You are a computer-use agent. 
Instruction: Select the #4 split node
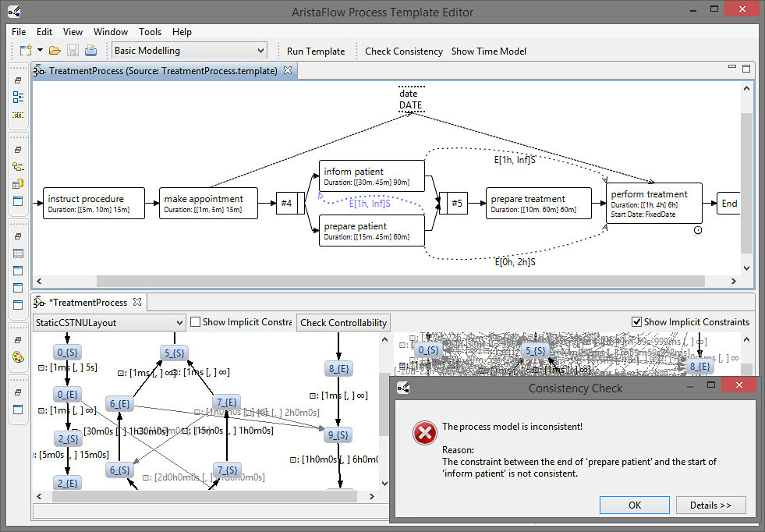[290, 203]
